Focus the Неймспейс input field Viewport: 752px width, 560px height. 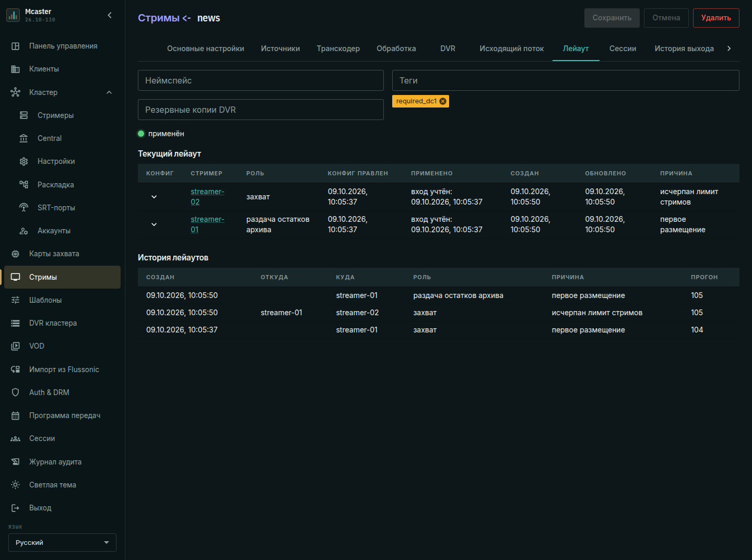pos(261,80)
